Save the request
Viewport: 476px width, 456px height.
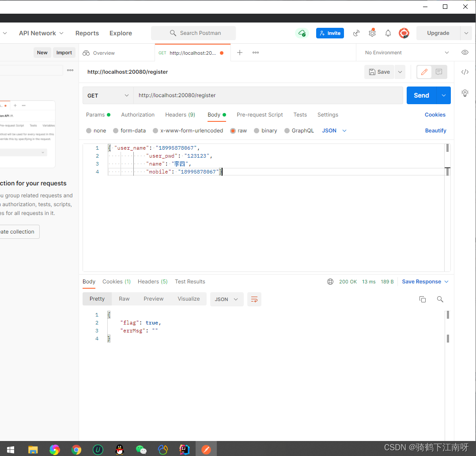379,72
